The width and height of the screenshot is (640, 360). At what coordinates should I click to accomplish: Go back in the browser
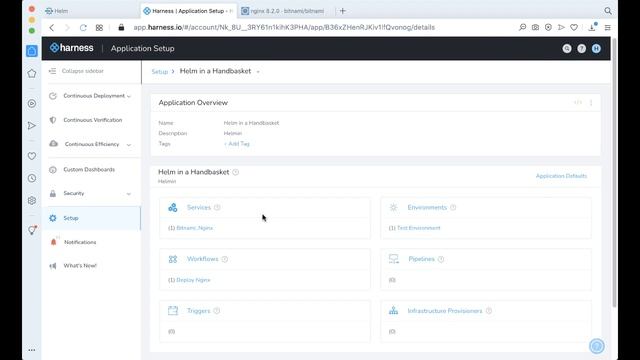pyautogui.click(x=52, y=27)
